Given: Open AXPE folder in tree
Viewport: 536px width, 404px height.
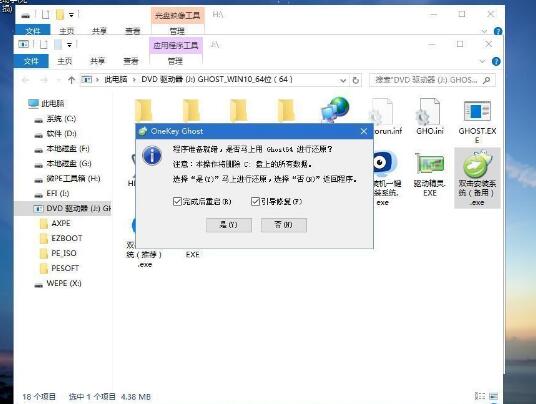Looking at the screenshot, I should pos(55,223).
